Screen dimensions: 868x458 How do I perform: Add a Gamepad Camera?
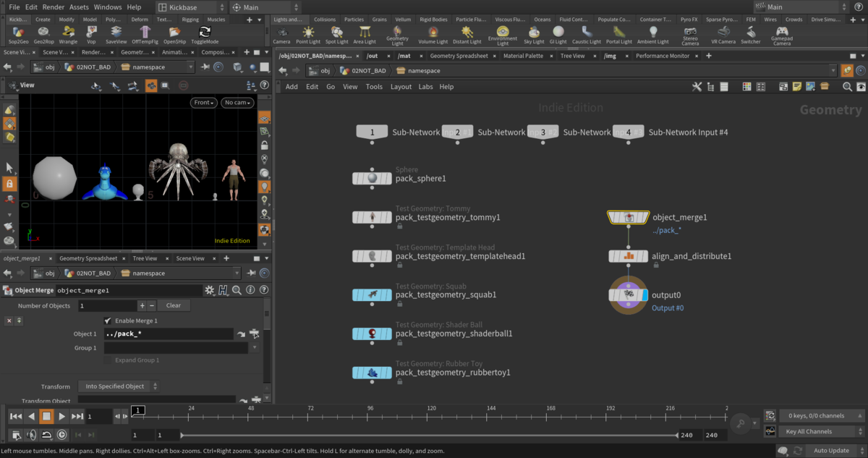coord(782,36)
